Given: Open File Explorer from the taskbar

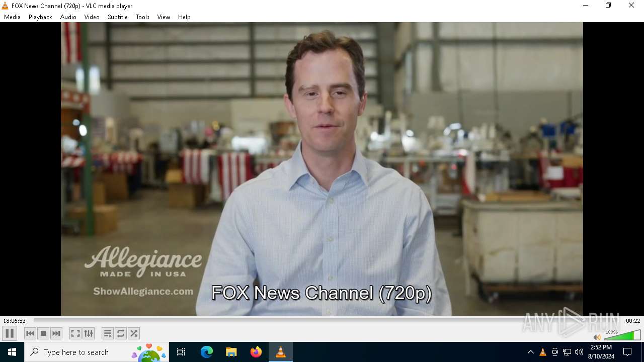Looking at the screenshot, I should (231, 352).
